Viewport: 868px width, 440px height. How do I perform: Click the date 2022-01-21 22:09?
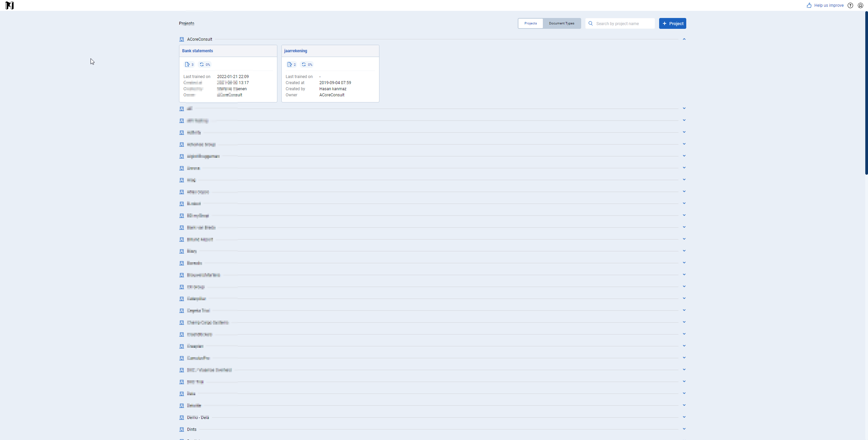click(233, 77)
